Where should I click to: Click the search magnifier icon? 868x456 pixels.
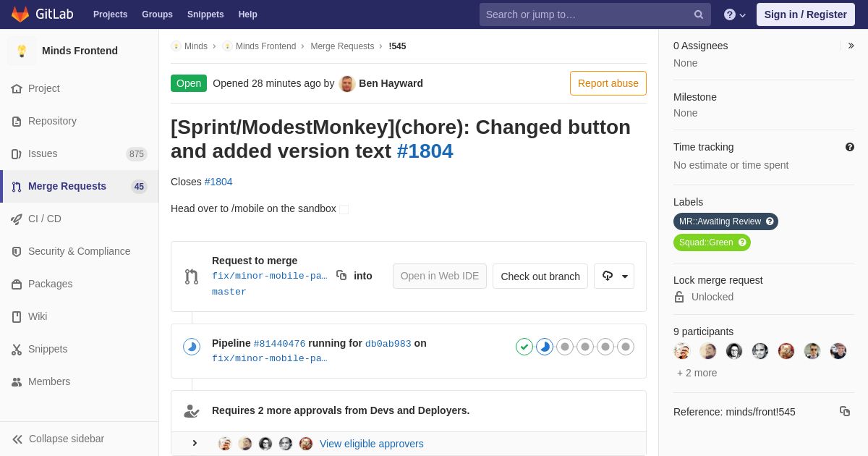pyautogui.click(x=698, y=14)
